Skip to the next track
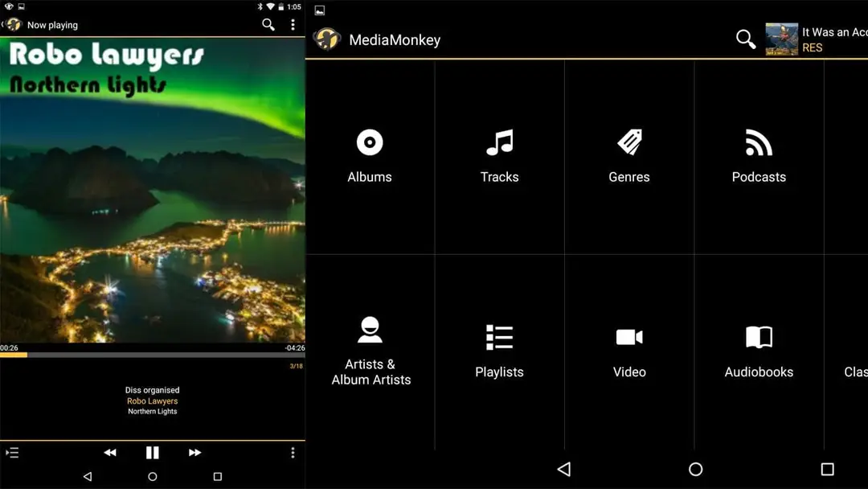The image size is (868, 489). pos(194,453)
